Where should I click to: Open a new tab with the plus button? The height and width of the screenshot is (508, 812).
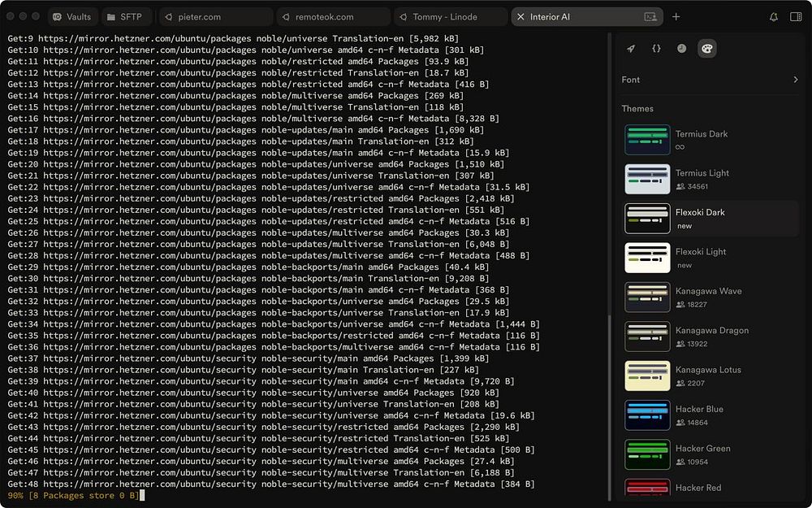[x=676, y=16]
